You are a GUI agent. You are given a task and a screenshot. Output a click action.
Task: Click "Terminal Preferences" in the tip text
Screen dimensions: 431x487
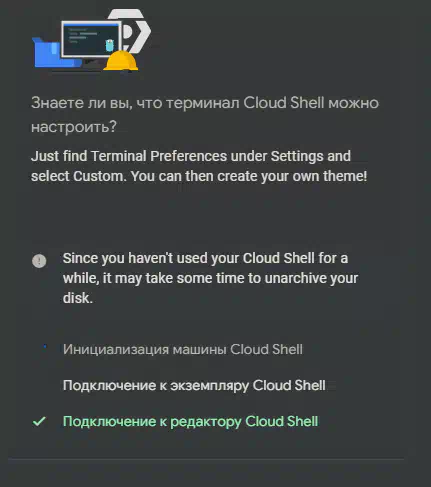coord(159,156)
